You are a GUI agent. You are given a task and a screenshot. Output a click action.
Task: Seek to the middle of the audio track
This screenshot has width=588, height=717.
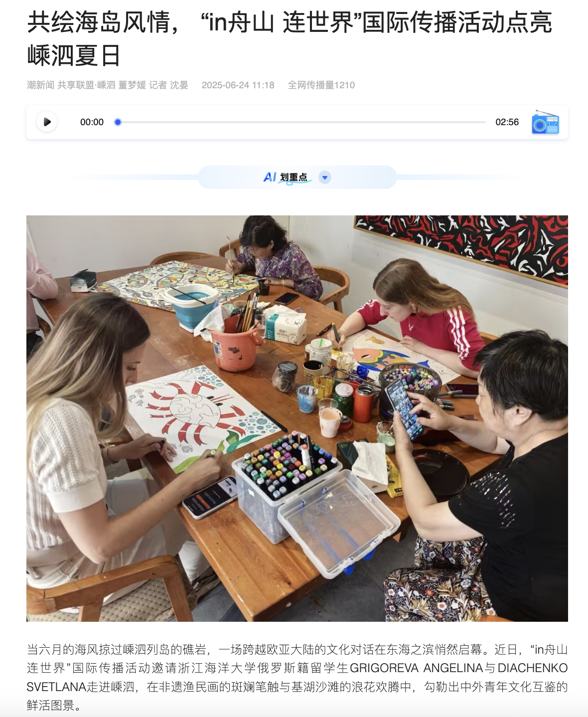pyautogui.click(x=301, y=122)
